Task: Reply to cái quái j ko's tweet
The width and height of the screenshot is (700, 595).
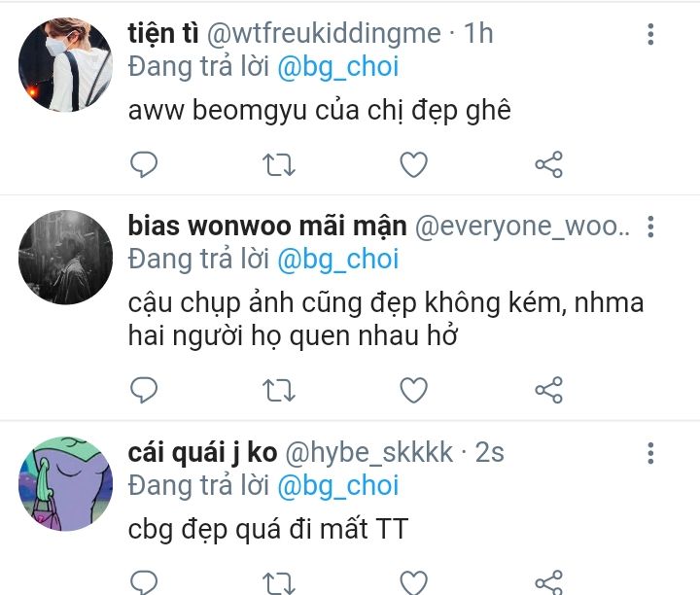Action: point(144,582)
